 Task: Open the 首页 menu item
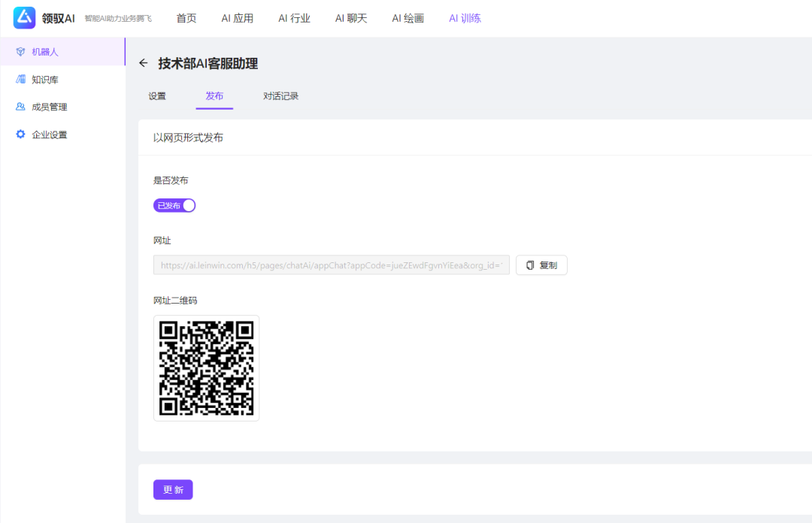[x=186, y=18]
